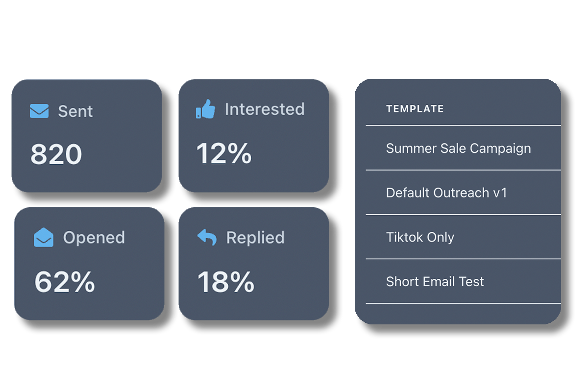Click the 18% replied rate value
This screenshot has width=588, height=392.
point(225,282)
